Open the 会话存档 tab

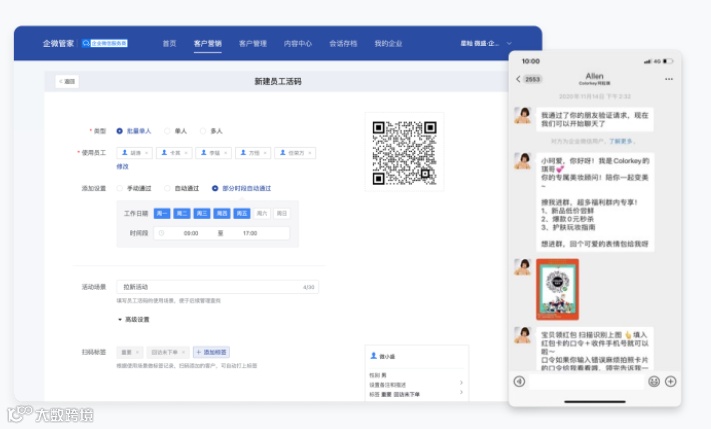[x=343, y=44]
